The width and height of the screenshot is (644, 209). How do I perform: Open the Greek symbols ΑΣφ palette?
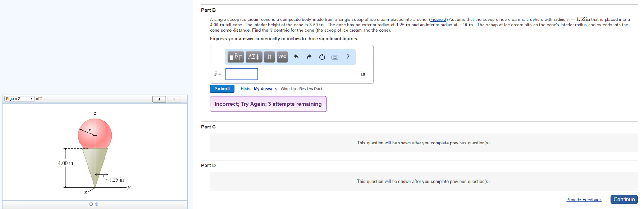(x=254, y=57)
